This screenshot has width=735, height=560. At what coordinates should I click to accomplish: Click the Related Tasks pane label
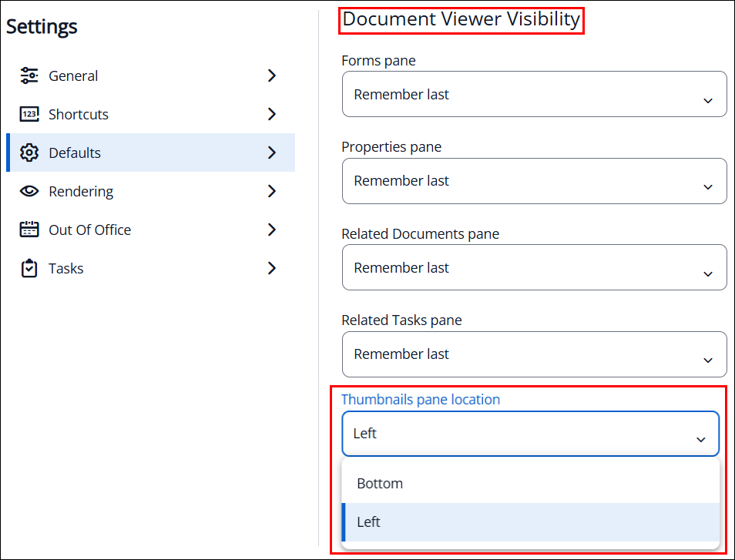401,320
